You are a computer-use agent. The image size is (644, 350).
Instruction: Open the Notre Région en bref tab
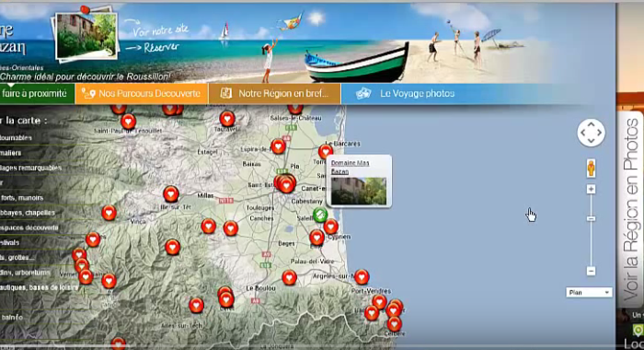pos(275,94)
